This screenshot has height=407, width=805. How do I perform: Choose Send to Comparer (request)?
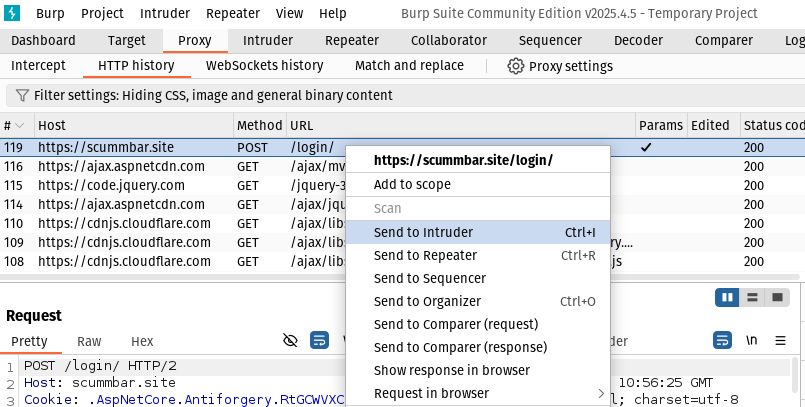coord(478,325)
